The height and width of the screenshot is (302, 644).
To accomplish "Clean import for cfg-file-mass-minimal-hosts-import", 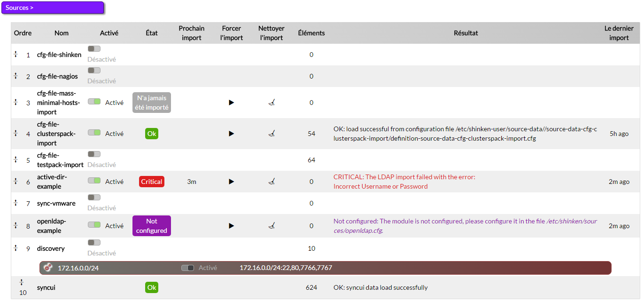I will (272, 102).
